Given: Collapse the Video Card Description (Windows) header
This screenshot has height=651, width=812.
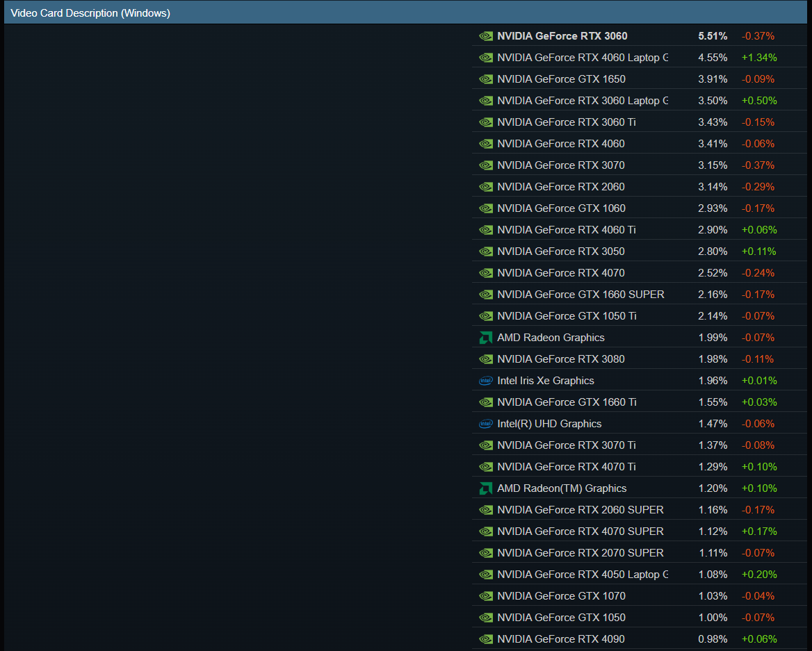Looking at the screenshot, I should tap(405, 13).
